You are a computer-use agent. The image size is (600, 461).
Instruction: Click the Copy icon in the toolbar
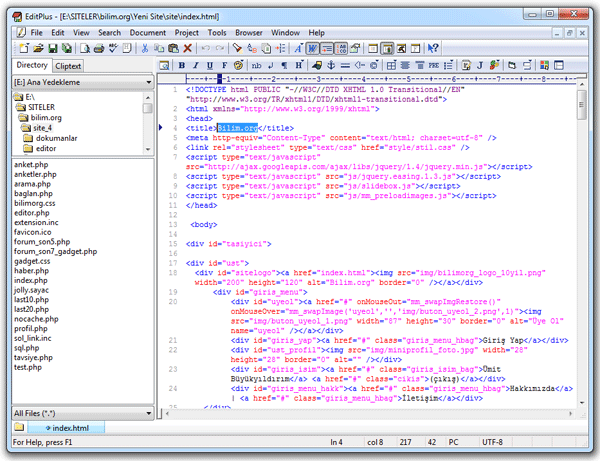pos(159,48)
